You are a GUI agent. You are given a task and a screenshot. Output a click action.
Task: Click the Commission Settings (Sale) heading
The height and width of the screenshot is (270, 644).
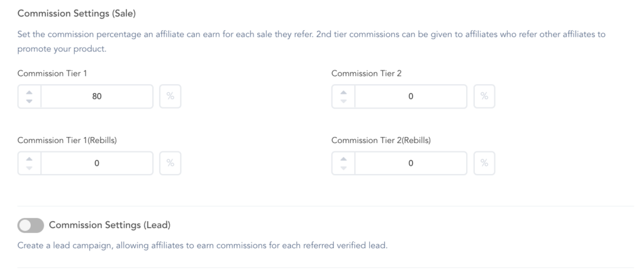pyautogui.click(x=77, y=13)
